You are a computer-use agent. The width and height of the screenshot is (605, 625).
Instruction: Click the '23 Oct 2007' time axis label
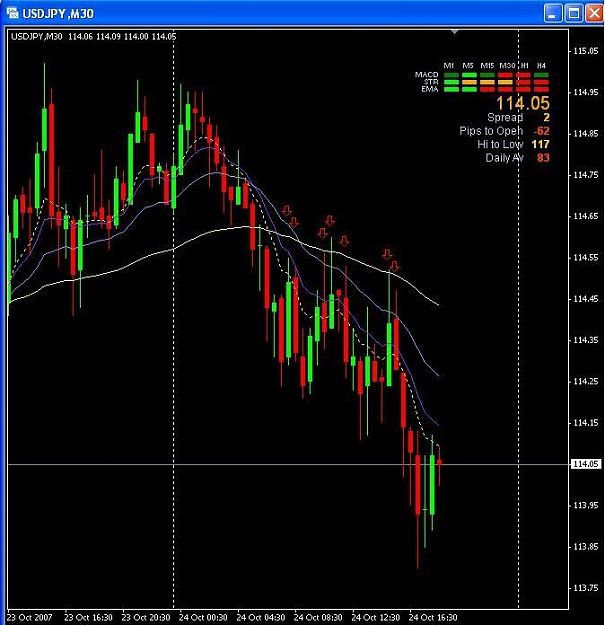pyautogui.click(x=30, y=617)
